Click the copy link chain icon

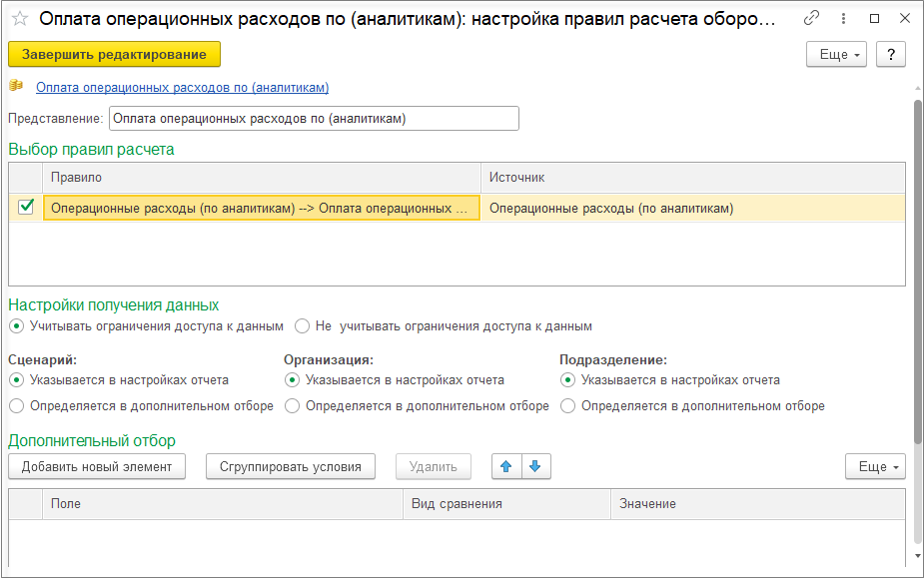click(811, 19)
